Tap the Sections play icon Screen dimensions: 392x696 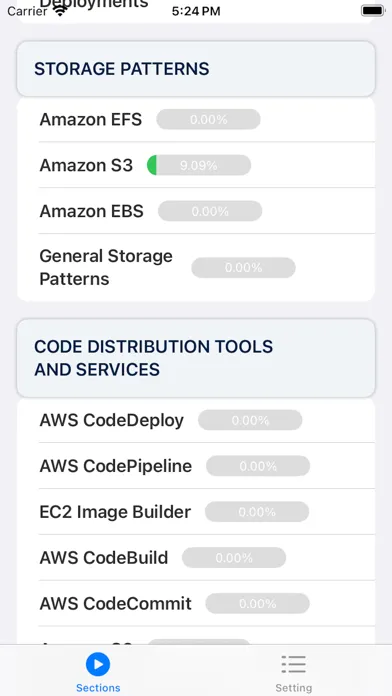click(x=98, y=664)
